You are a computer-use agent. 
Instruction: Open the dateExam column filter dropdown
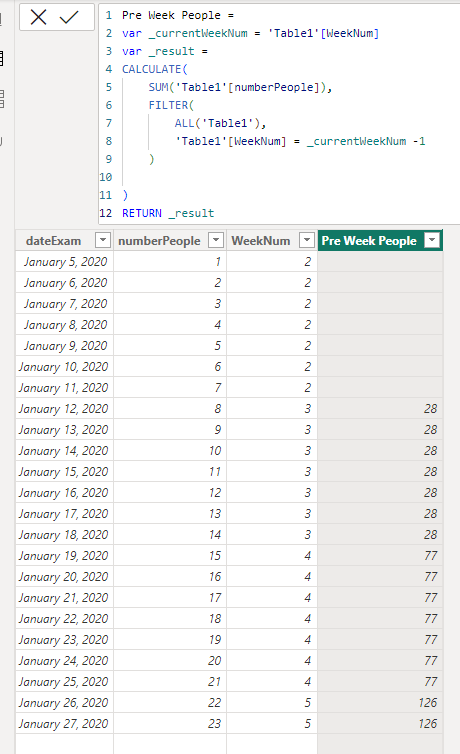coord(103,240)
